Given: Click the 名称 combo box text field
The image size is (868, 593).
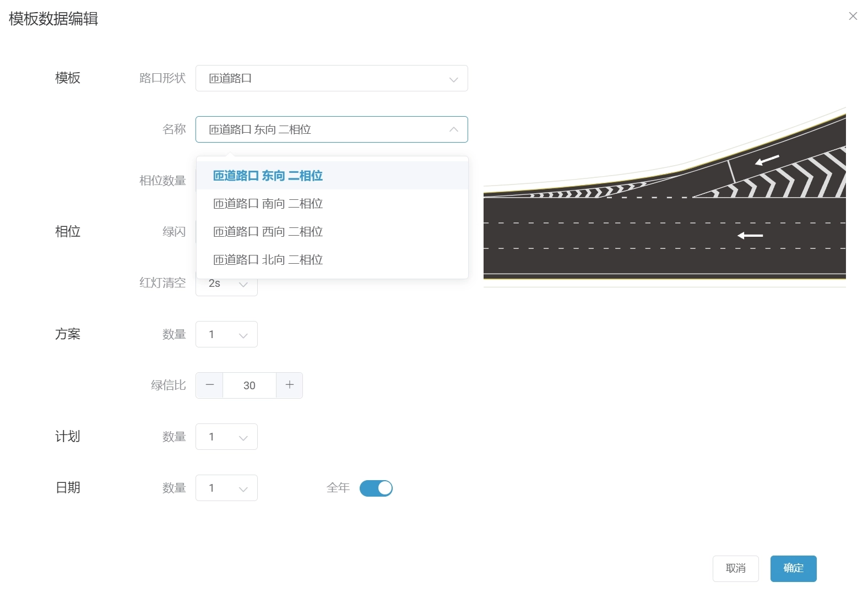Looking at the screenshot, I should coord(319,129).
